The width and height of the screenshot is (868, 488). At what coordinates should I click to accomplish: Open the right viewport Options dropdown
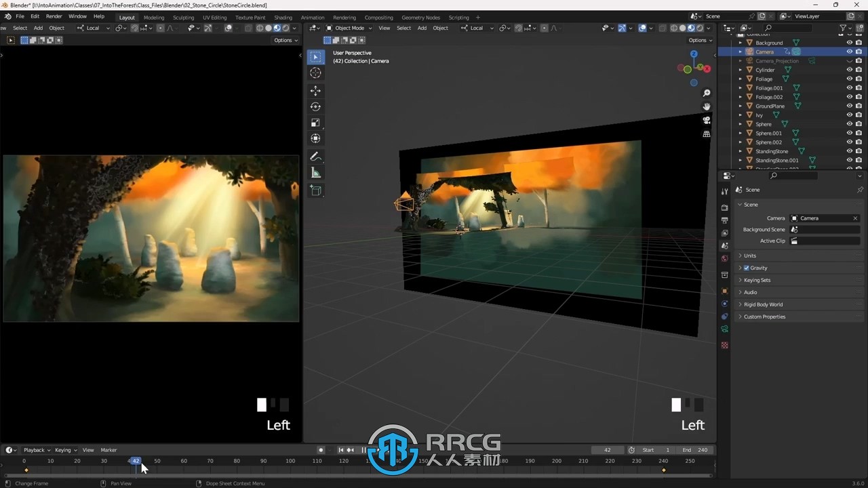pos(701,40)
